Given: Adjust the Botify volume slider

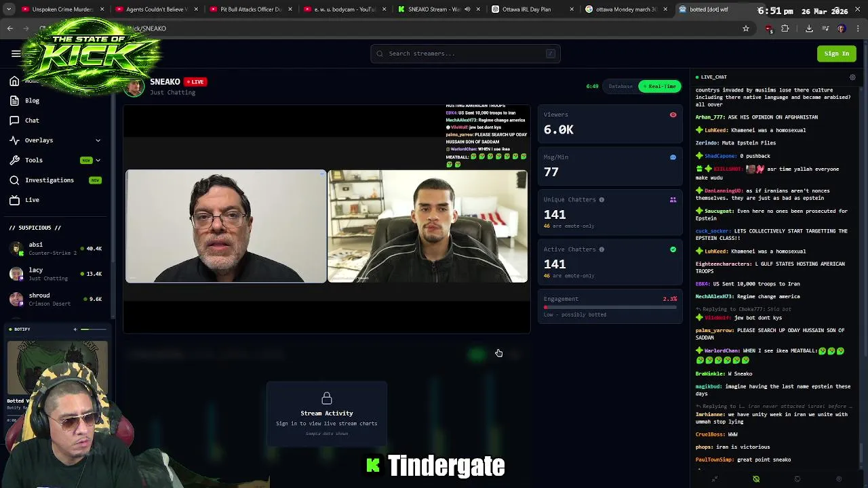Looking at the screenshot, I should click(94, 329).
